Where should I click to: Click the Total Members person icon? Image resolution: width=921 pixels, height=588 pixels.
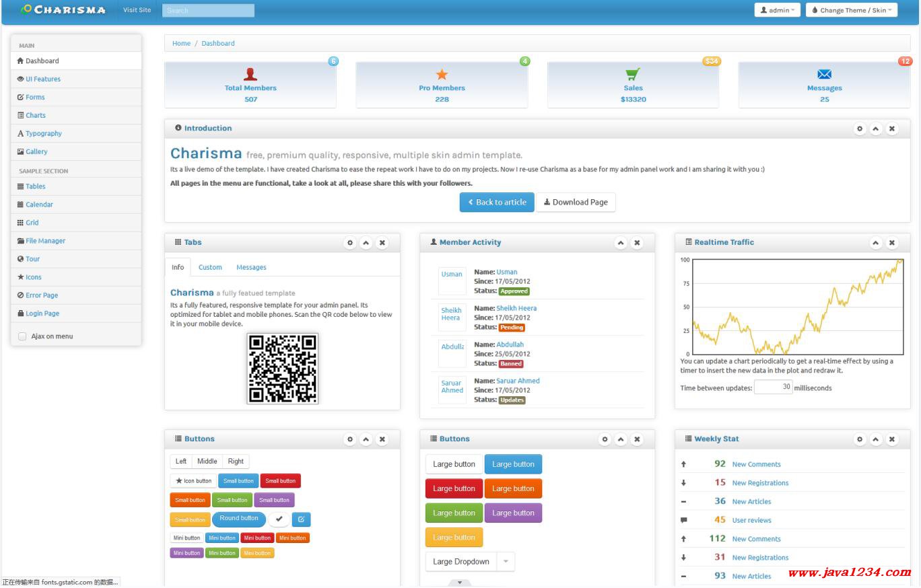pyautogui.click(x=250, y=74)
